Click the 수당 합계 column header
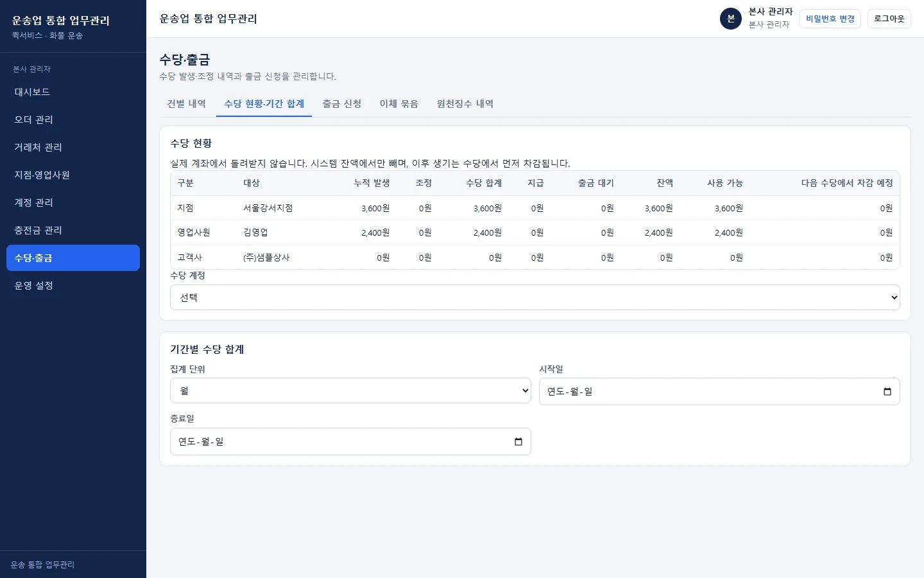This screenshot has width=924, height=578. 484,183
